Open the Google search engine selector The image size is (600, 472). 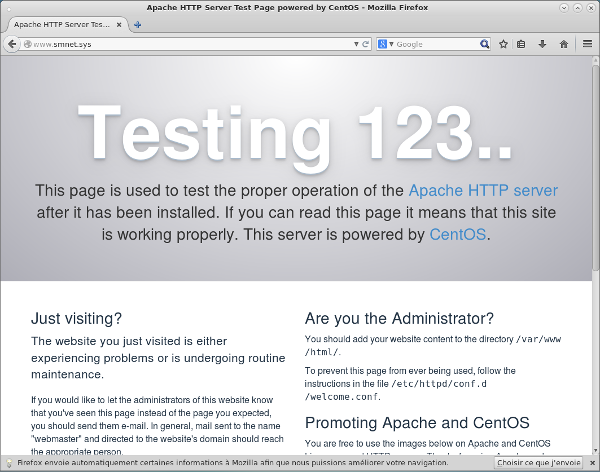coord(385,44)
